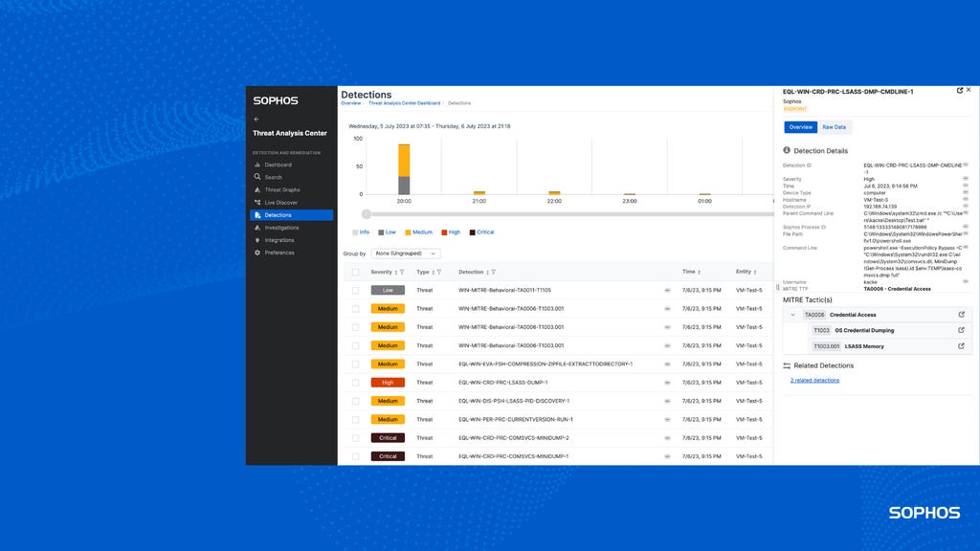The height and width of the screenshot is (551, 980).
Task: Open the Group by None (Ungrouped) dropdown
Action: pos(405,253)
